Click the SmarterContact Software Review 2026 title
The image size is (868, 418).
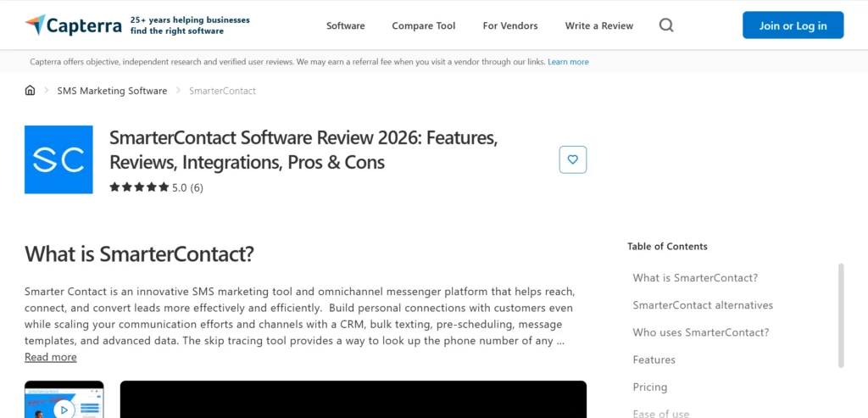[303, 150]
